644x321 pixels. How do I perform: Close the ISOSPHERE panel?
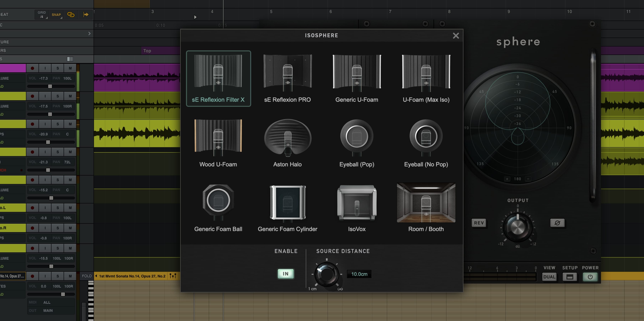coord(456,36)
